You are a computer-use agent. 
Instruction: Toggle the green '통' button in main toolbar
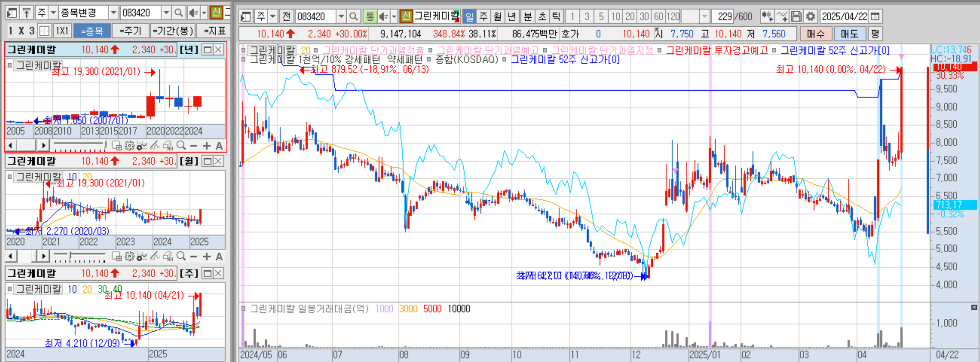pyautogui.click(x=370, y=17)
